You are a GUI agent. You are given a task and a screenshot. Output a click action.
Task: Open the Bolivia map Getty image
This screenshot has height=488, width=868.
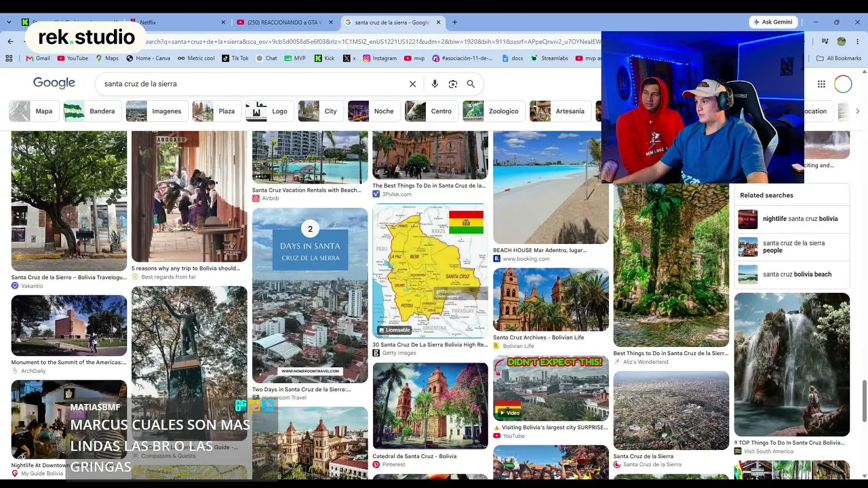[430, 271]
